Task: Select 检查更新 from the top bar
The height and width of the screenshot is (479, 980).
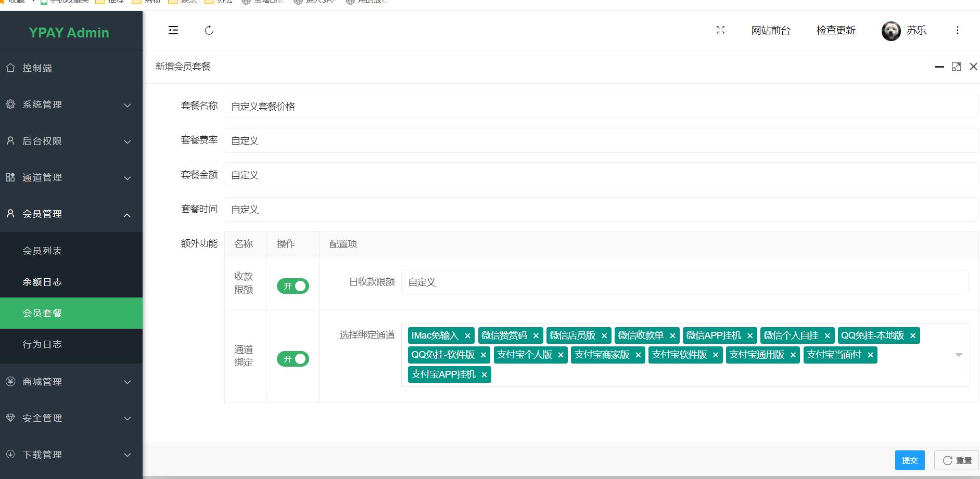Action: [836, 30]
